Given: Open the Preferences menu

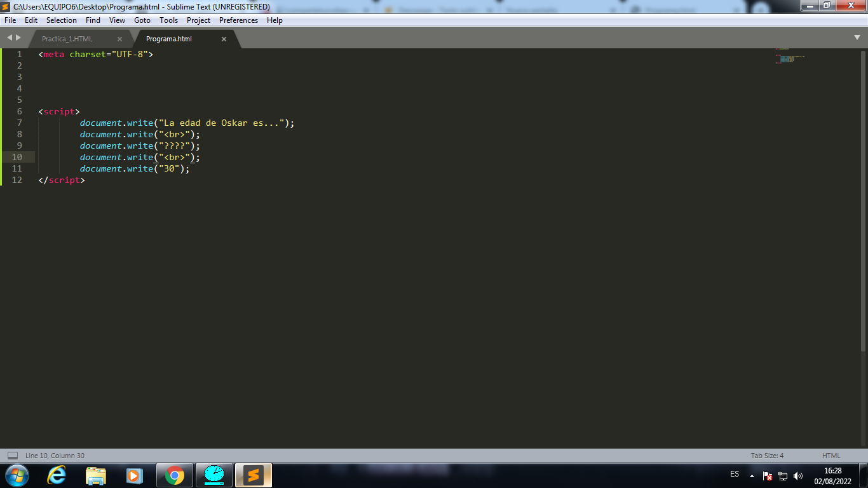Looking at the screenshot, I should [x=238, y=20].
